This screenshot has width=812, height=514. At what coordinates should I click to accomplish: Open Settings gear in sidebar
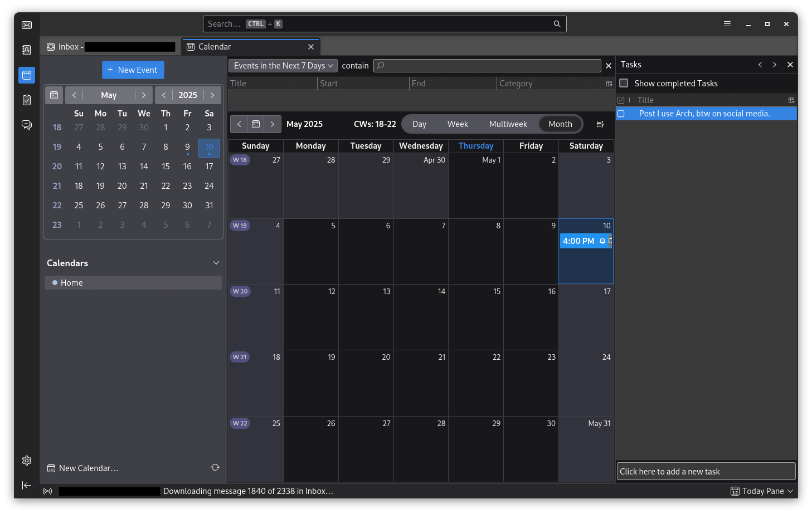pos(27,461)
